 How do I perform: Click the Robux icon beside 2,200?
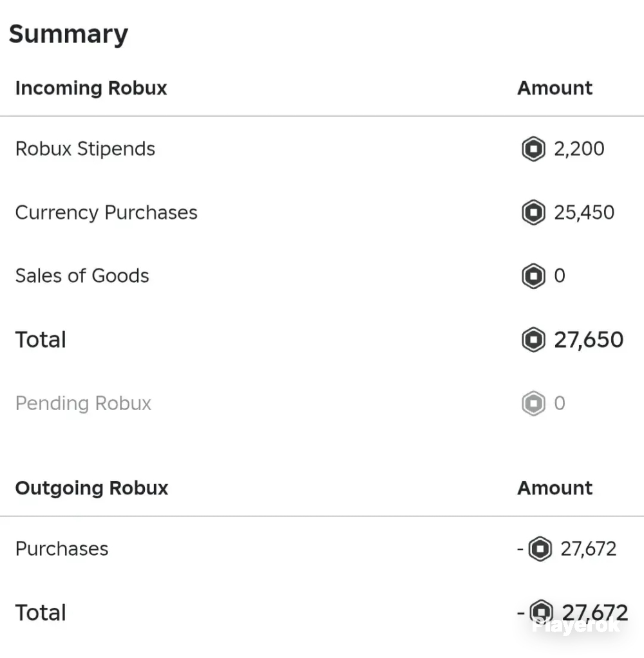point(533,149)
